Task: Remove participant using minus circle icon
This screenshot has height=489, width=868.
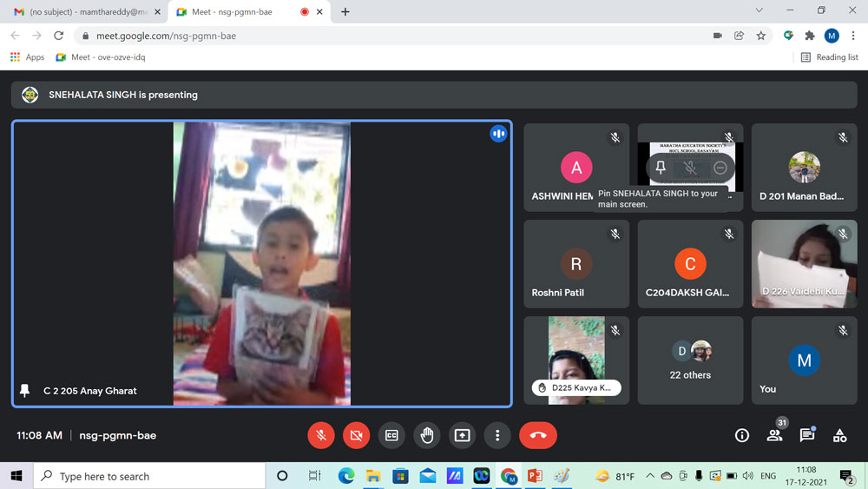Action: pyautogui.click(x=720, y=168)
